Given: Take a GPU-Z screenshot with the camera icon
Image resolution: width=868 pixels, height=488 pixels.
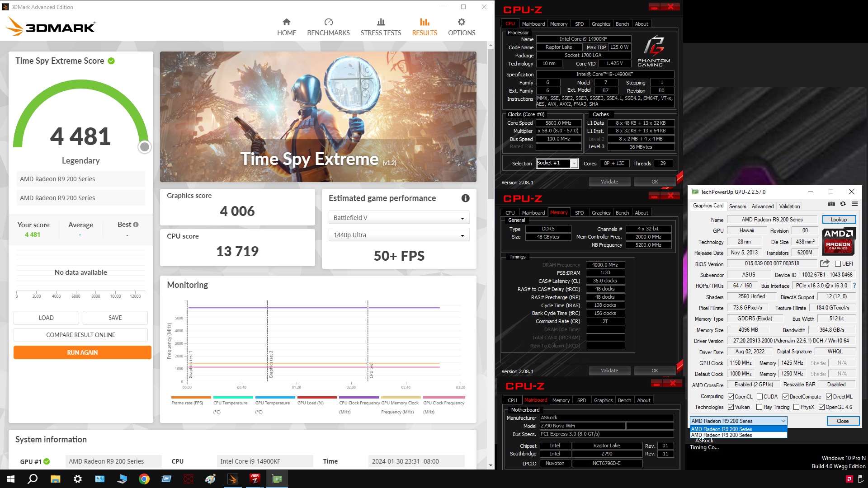Looking at the screenshot, I should click(x=831, y=204).
